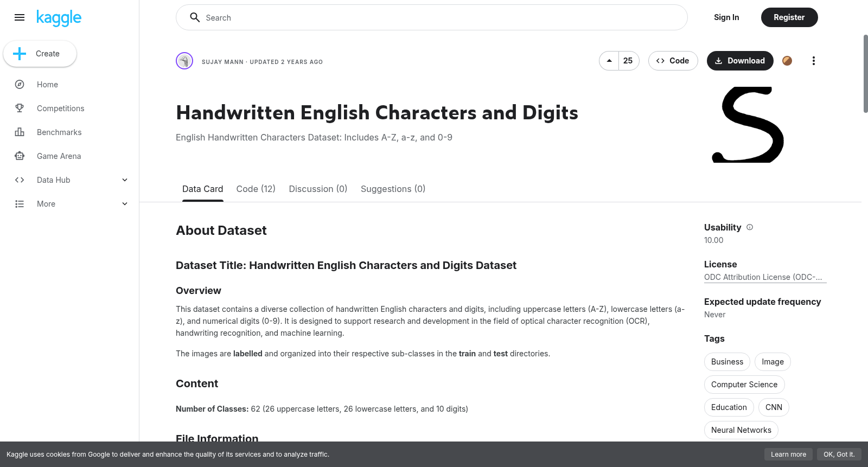868x467 pixels.
Task: Select the Business tag
Action: pos(727,362)
